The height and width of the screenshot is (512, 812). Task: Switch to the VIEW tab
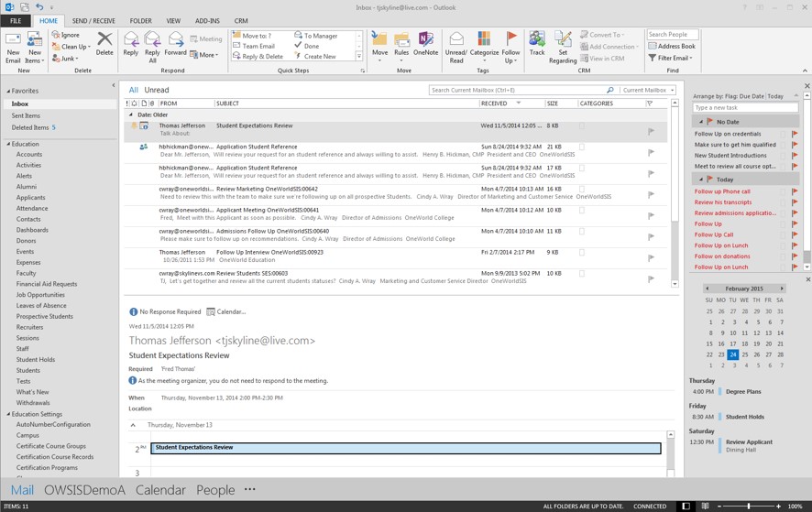pyautogui.click(x=173, y=21)
